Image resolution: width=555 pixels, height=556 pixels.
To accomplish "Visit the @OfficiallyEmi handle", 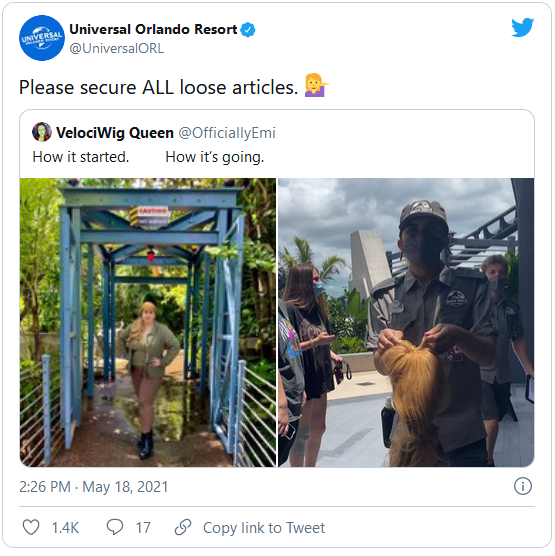I will 227,133.
